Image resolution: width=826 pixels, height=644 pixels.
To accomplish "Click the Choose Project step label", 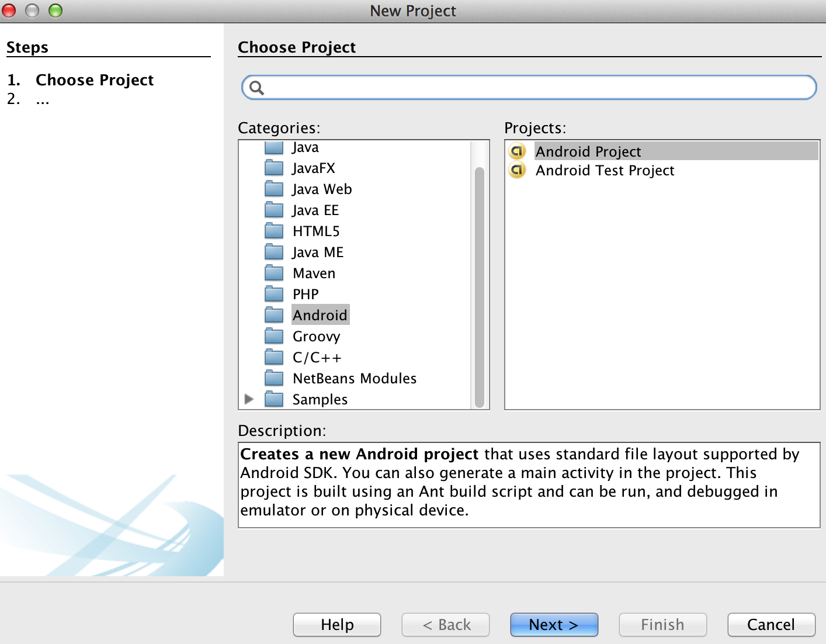I will tap(95, 80).
